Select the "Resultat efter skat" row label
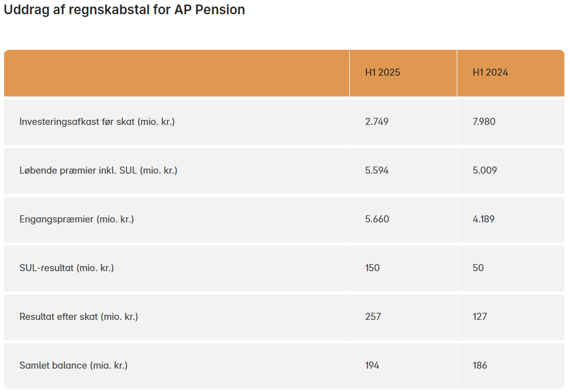 point(79,317)
